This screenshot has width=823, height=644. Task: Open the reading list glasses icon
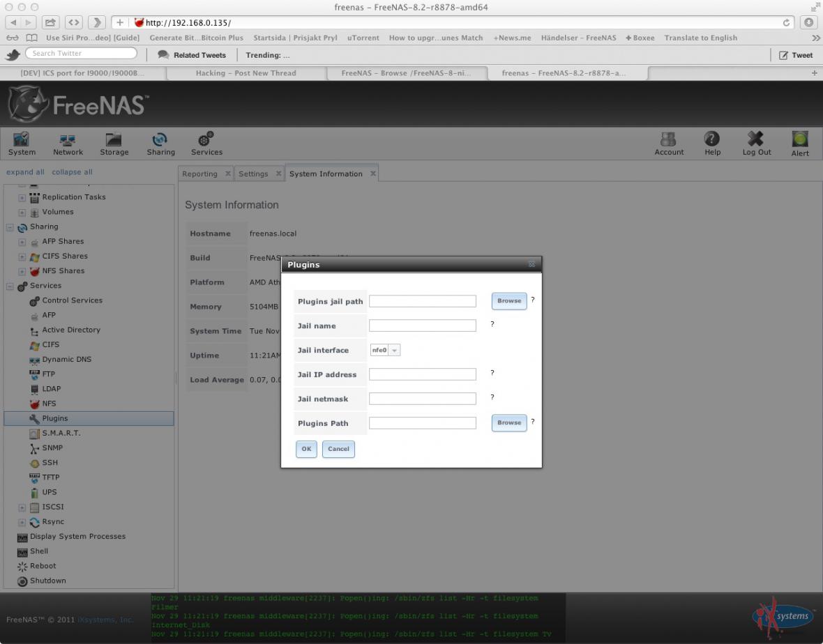13,38
